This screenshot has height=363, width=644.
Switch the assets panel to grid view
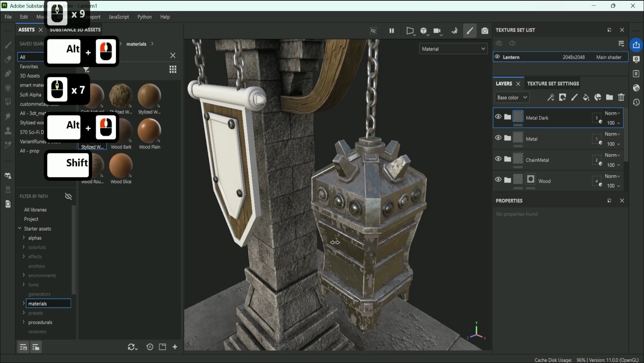tap(173, 70)
